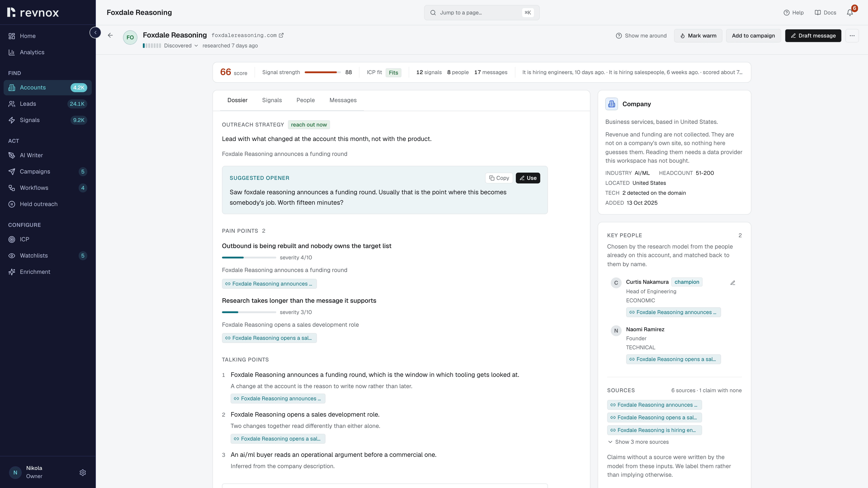Click Draft message button
This screenshot has width=868, height=488.
813,36
